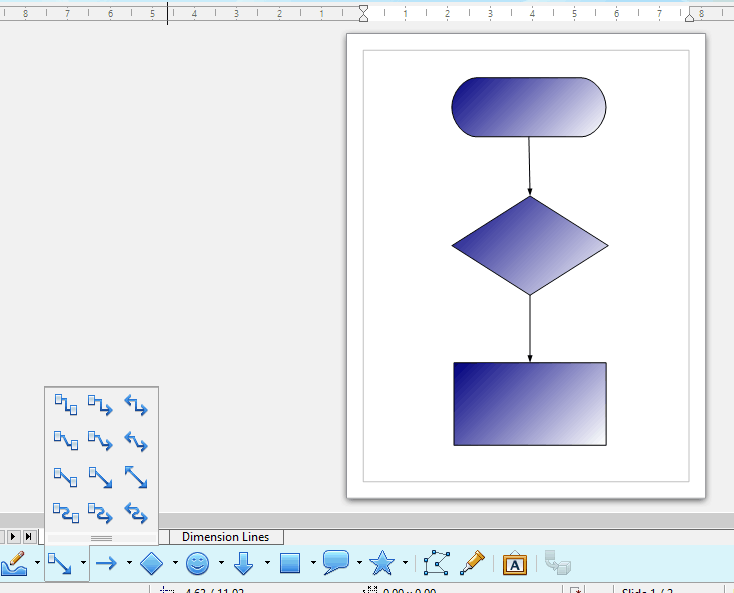Expand the Block Arrows dropdown arrow
The image size is (734, 593).
[x=267, y=563]
